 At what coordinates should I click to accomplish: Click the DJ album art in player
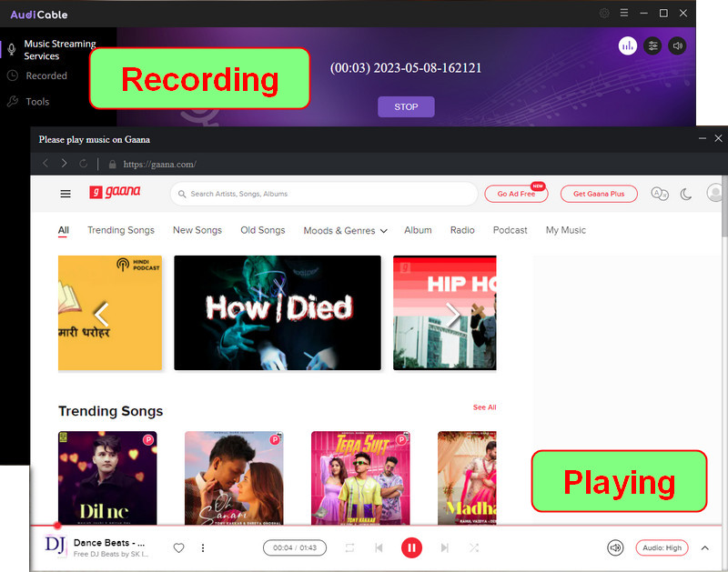pos(56,546)
